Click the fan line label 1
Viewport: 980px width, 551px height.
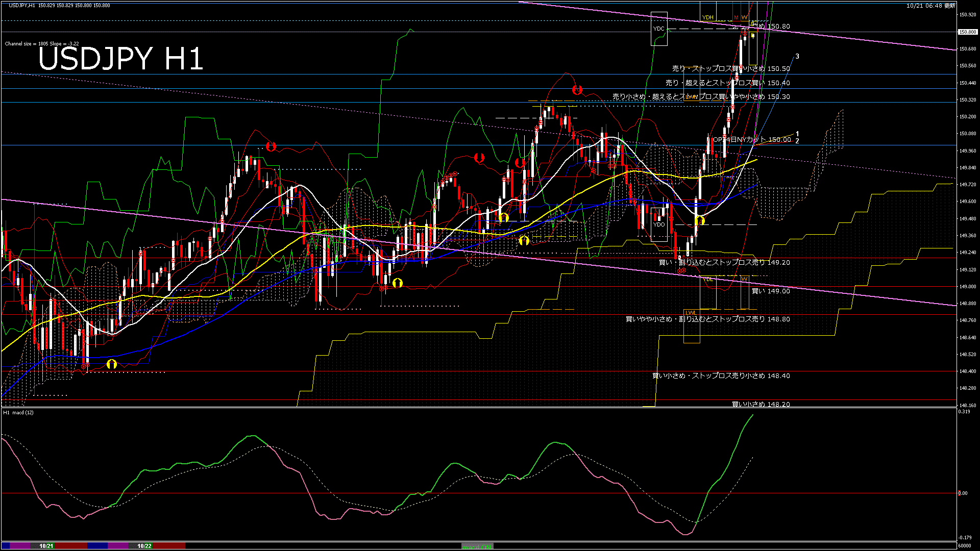(x=797, y=134)
